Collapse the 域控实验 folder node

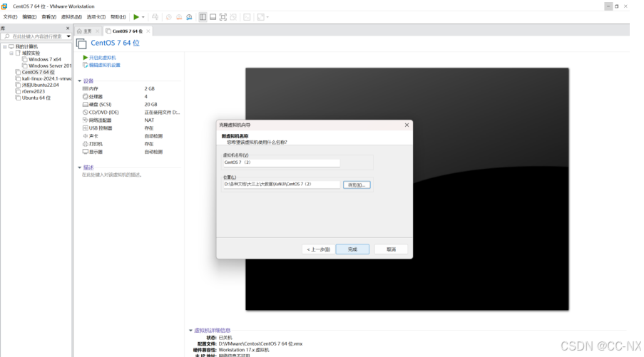(11, 53)
